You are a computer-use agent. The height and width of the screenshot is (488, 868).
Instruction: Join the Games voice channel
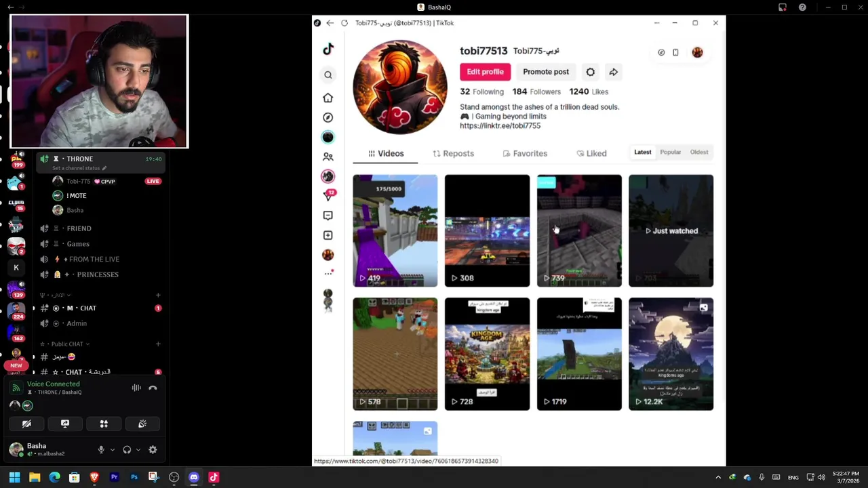pyautogui.click(x=100, y=244)
